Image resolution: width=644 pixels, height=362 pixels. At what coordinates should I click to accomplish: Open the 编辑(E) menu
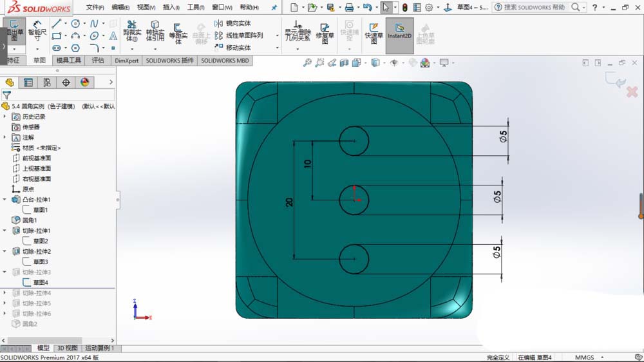121,7
